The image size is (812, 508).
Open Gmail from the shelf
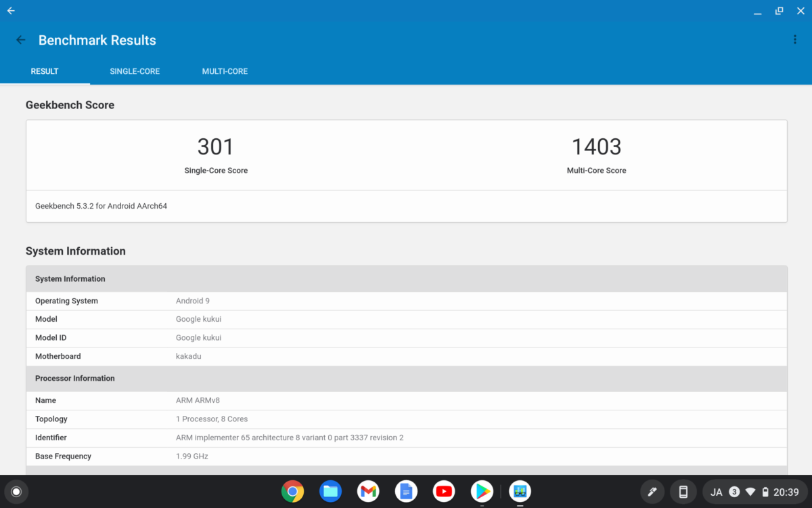(x=368, y=491)
